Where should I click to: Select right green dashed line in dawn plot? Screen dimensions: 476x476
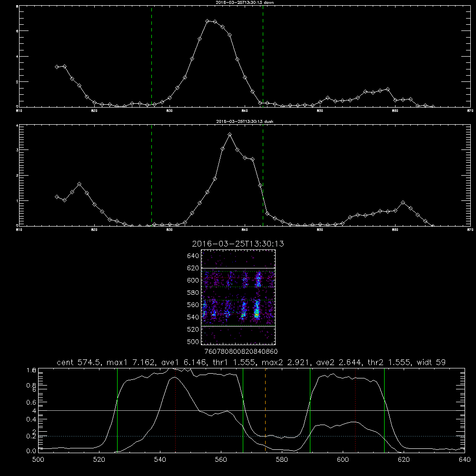(x=263, y=56)
